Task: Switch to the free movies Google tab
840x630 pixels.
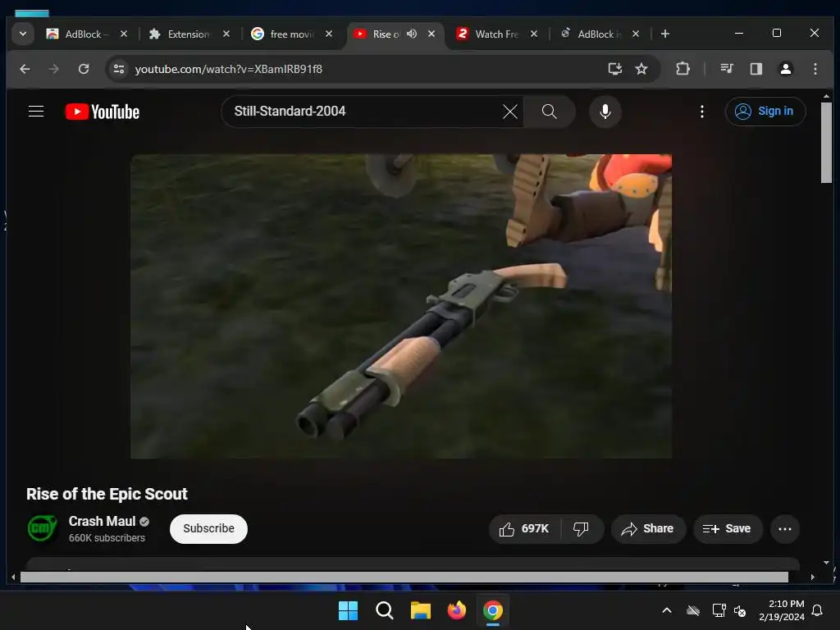Action: (x=291, y=34)
